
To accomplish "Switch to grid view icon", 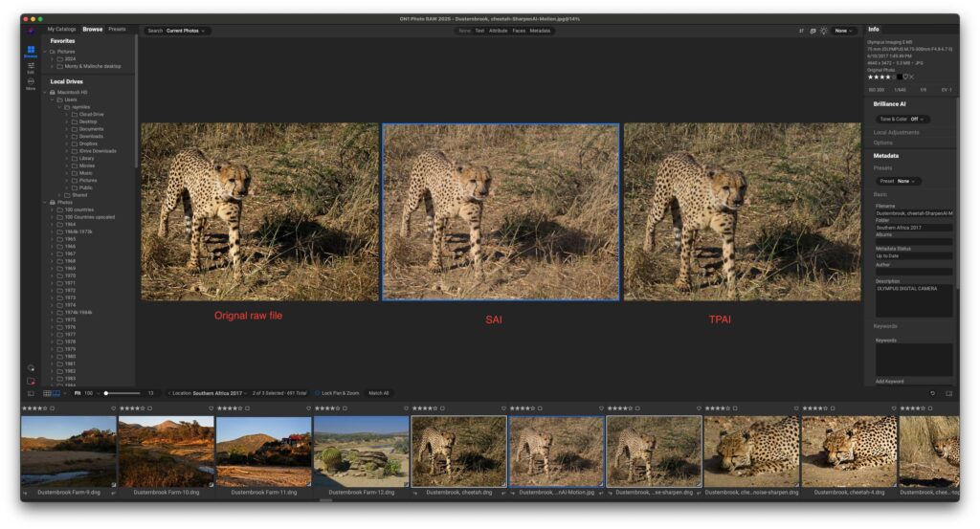I will click(47, 393).
